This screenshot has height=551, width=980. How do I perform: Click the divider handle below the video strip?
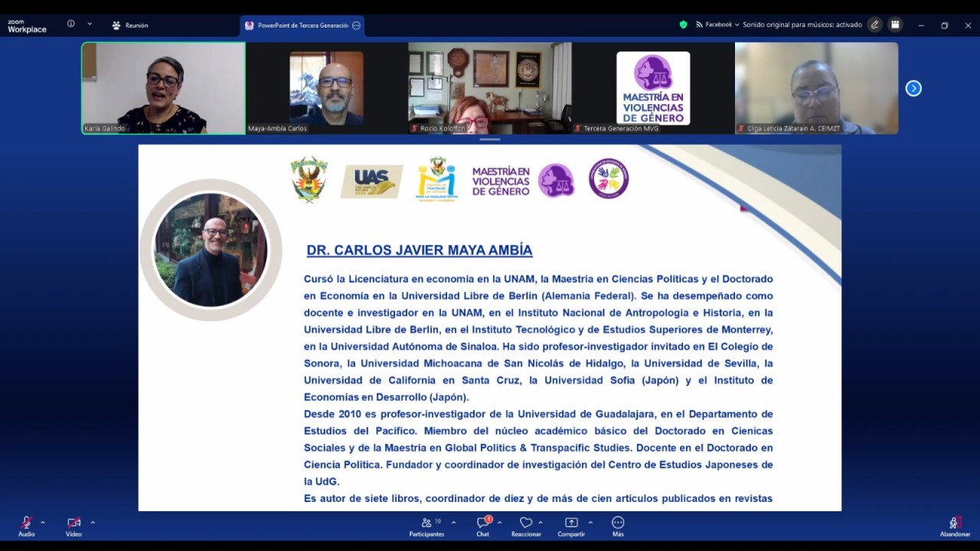[x=490, y=139]
